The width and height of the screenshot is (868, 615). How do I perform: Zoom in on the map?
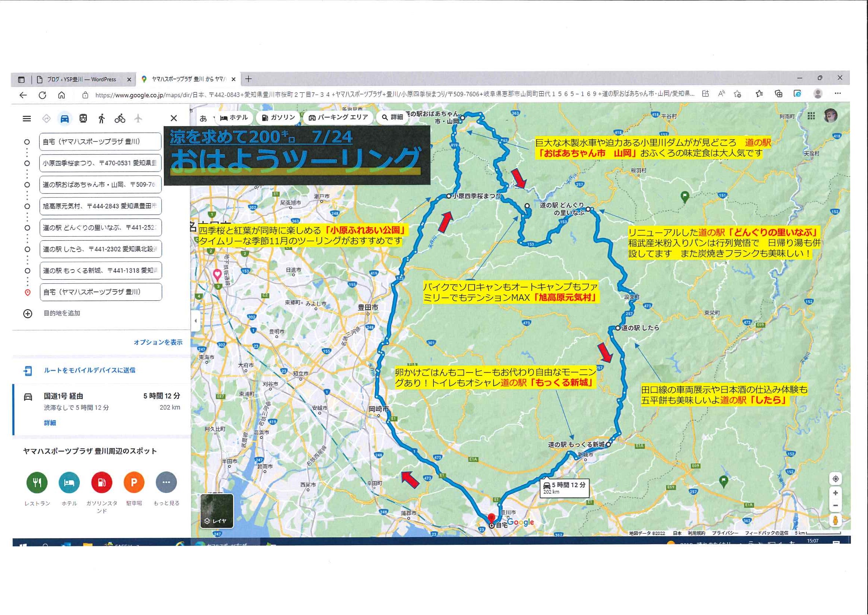(x=835, y=494)
